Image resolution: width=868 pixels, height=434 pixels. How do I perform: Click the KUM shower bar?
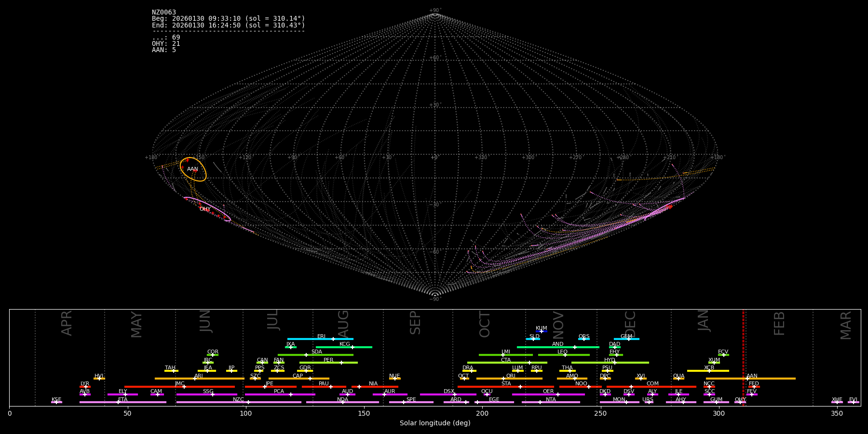(x=542, y=331)
